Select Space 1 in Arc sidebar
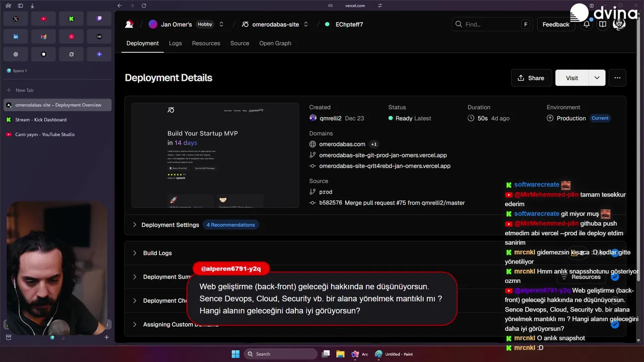644x362 pixels. (x=17, y=71)
